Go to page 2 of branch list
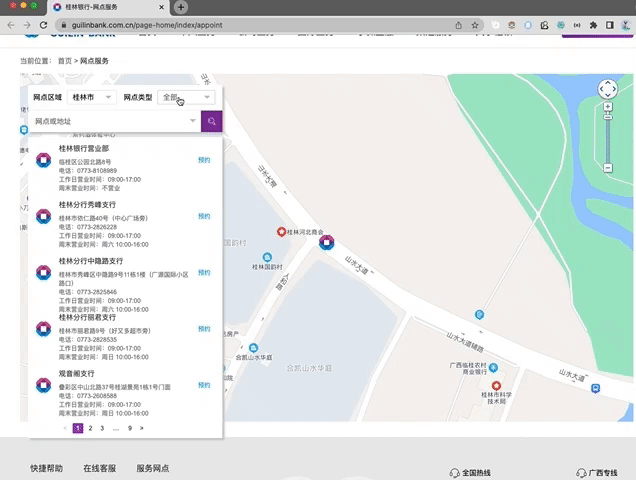The height and width of the screenshot is (480, 636). 90,428
